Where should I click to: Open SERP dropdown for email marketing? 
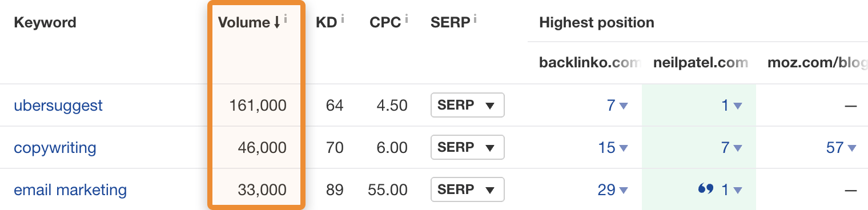click(467, 189)
